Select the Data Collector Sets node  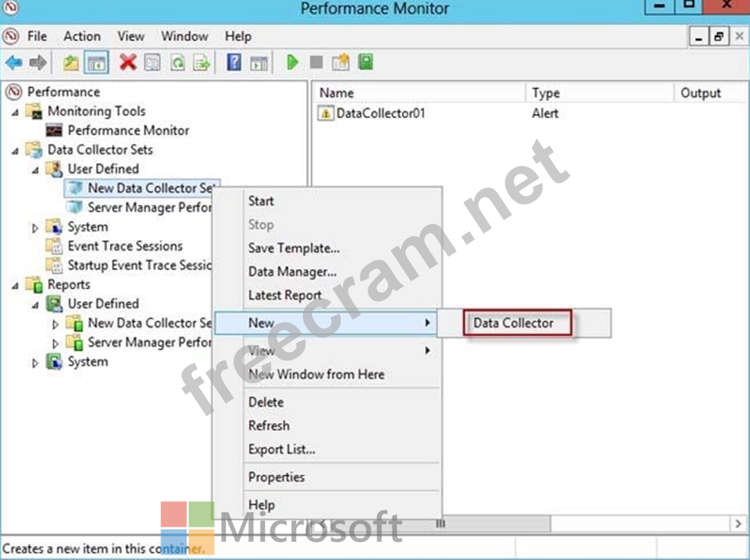click(x=100, y=149)
